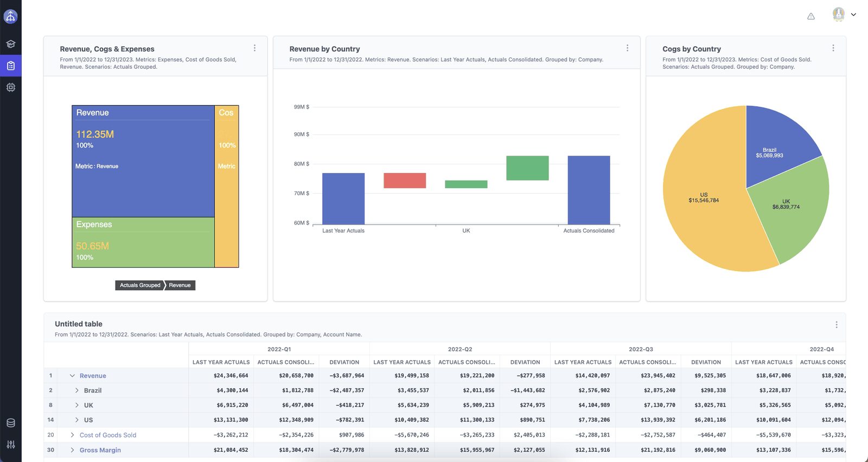Open the sliders settings icon in sidebar
Image resolution: width=868 pixels, height=462 pixels.
point(10,445)
